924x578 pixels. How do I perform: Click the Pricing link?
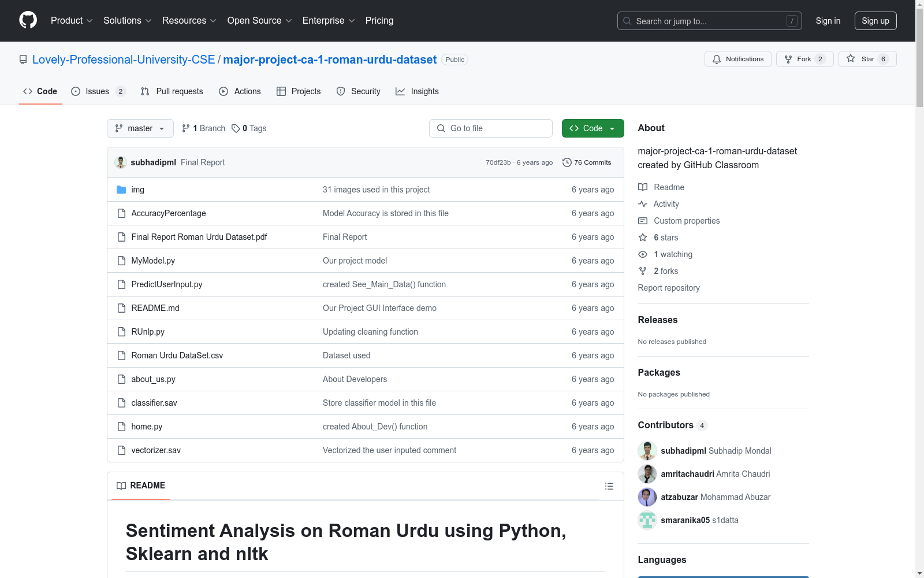[379, 21]
